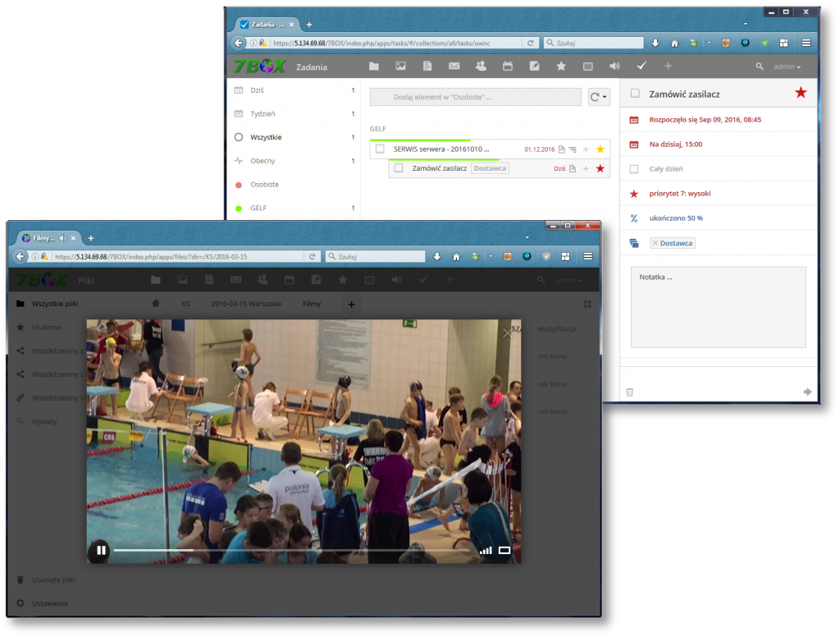This screenshot has width=840, height=637.
Task: Open the Calendar app icon in Zadania toolbar
Action: tap(508, 66)
